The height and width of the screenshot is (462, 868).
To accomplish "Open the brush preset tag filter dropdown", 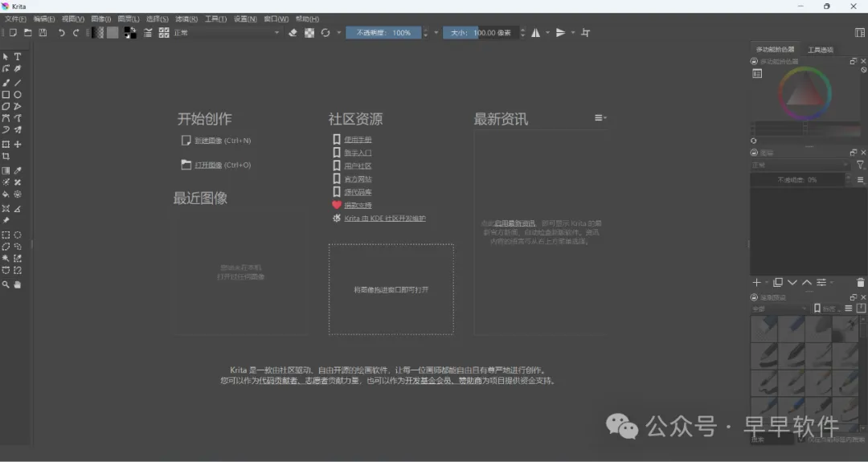I will click(780, 309).
